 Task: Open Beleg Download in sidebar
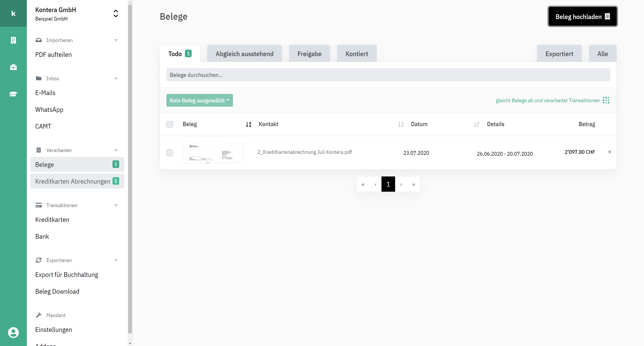(57, 291)
